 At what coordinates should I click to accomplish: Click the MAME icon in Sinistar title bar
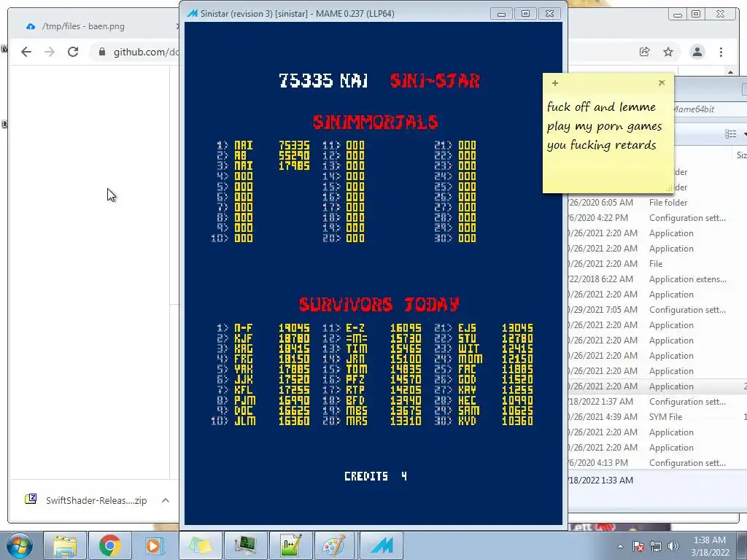(192, 14)
